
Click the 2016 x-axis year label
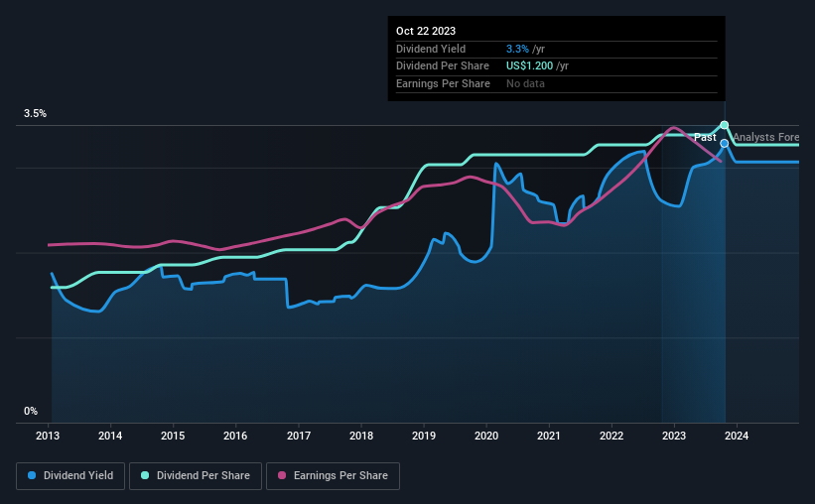235,436
